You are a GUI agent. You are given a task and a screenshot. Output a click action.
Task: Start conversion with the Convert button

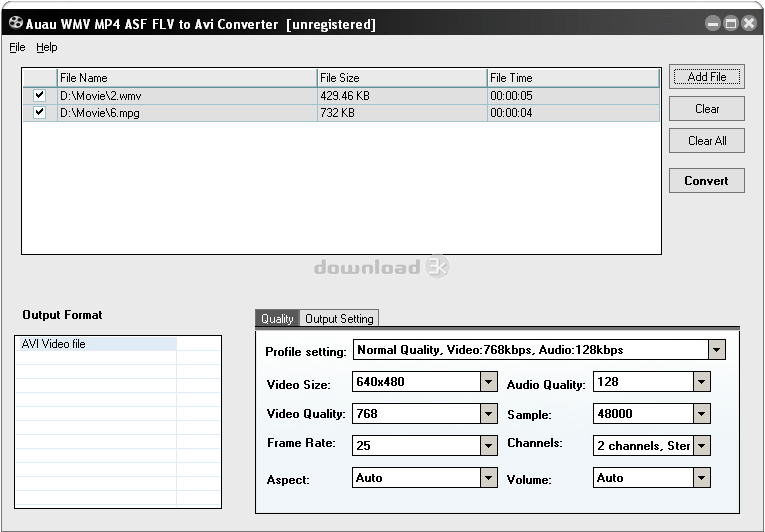(706, 181)
